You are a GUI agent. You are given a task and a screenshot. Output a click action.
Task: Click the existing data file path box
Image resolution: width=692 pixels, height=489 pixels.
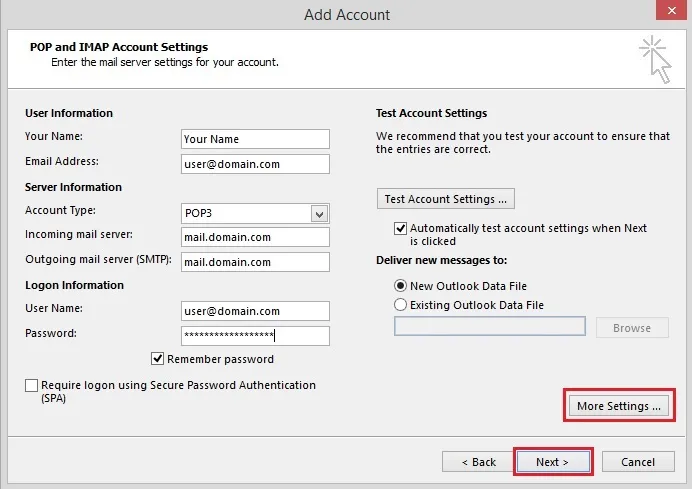pos(489,327)
